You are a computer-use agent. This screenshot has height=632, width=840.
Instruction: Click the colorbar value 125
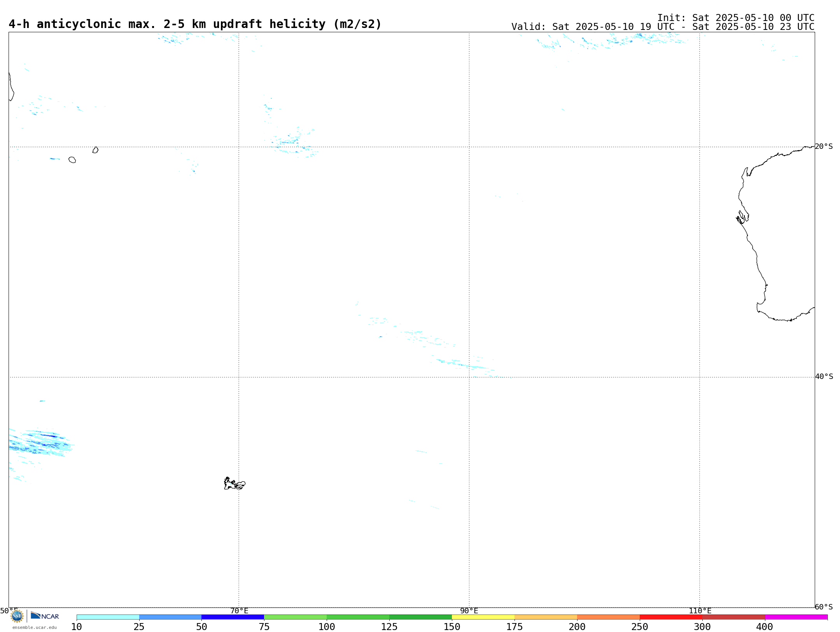click(389, 627)
